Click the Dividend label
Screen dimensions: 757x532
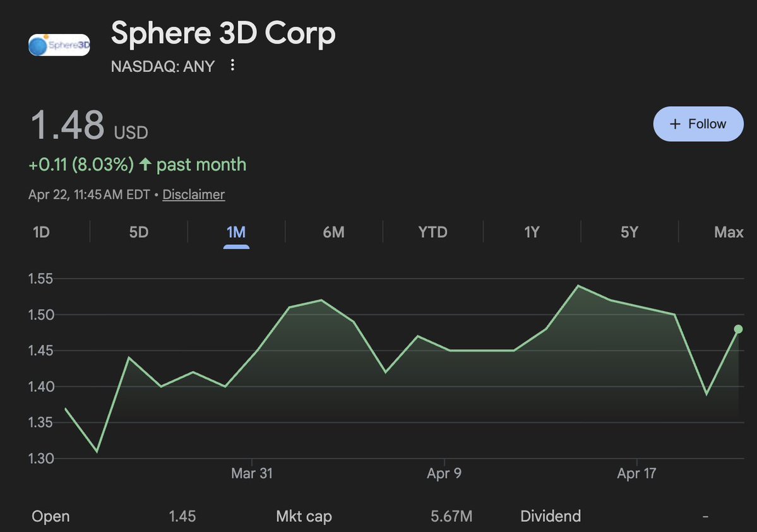pyautogui.click(x=551, y=516)
